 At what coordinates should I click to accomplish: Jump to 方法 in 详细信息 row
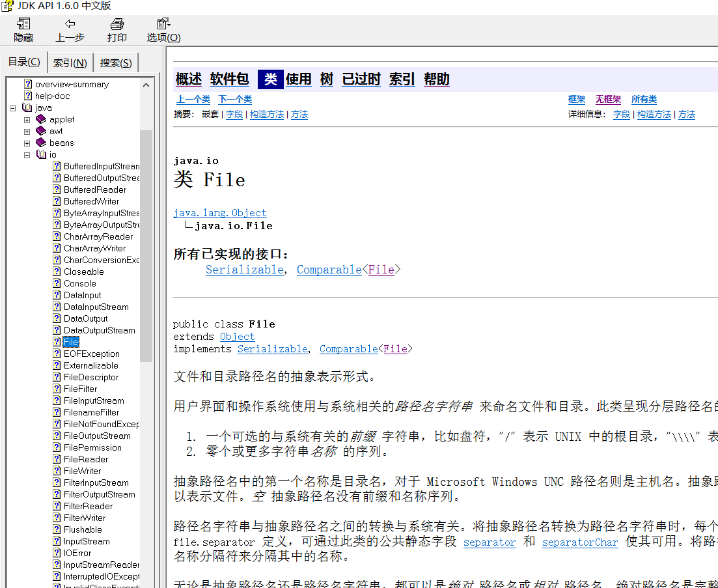tap(686, 115)
